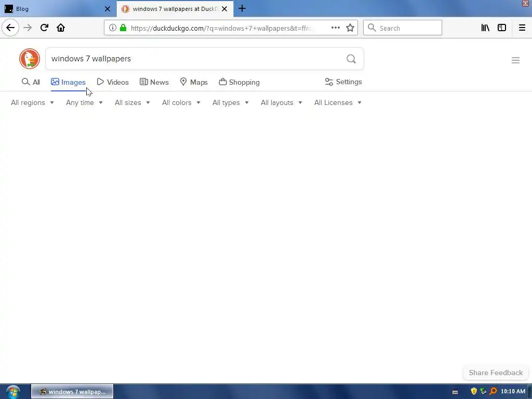Open the All colors dropdown
Viewport: 532px width, 399px height.
(181, 102)
